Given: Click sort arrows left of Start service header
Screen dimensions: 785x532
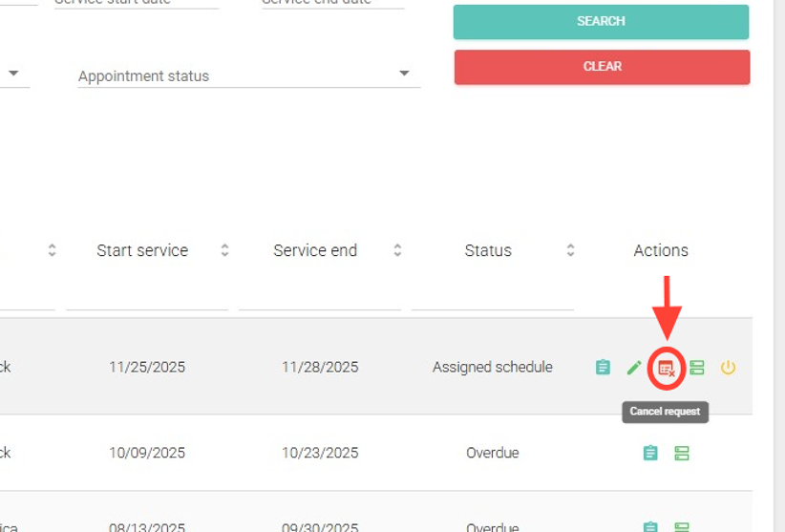Looking at the screenshot, I should [x=52, y=250].
